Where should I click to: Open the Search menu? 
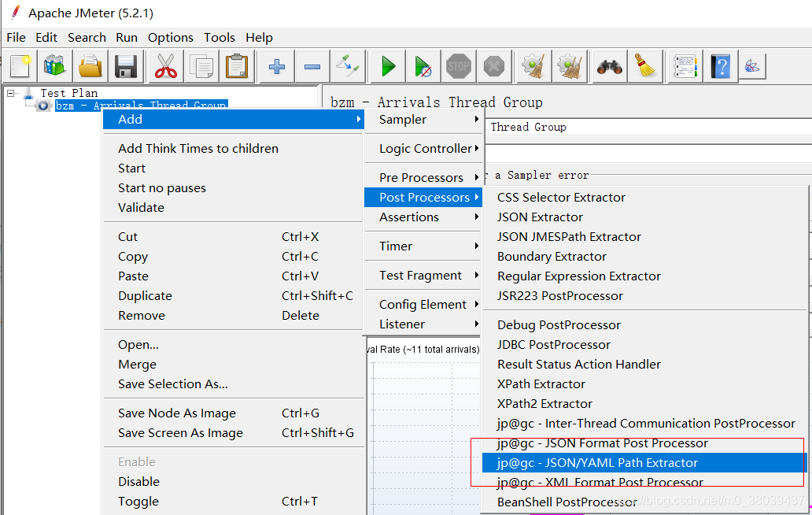87,37
